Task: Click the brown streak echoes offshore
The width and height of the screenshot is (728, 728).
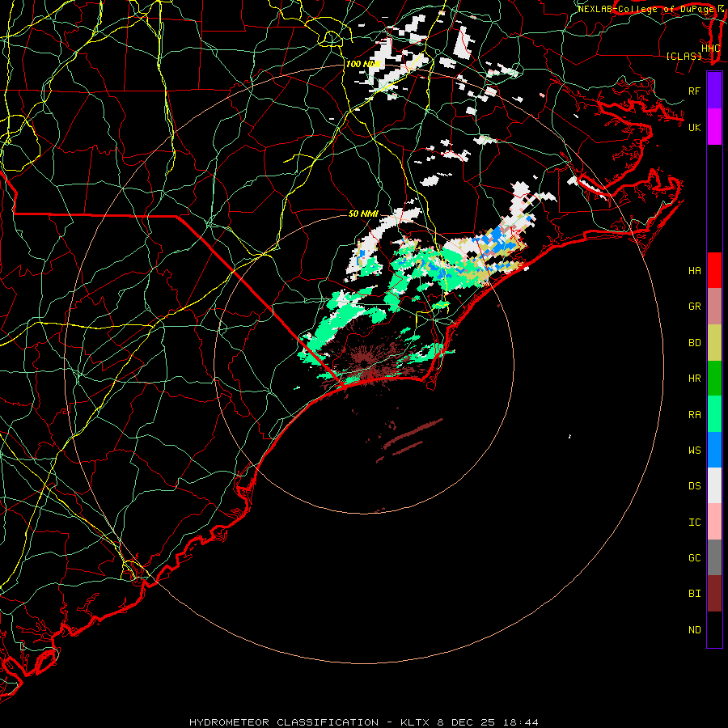Action: (x=408, y=438)
